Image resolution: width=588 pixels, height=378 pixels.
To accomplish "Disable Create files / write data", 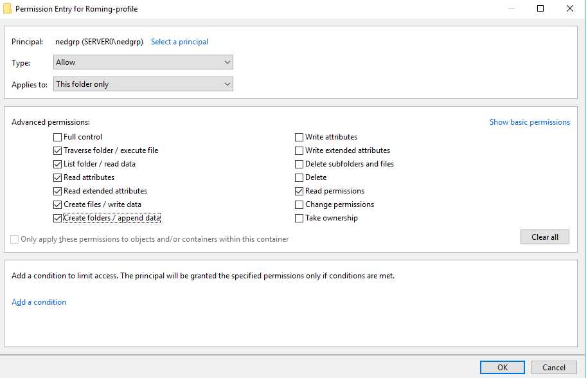I will pos(58,204).
